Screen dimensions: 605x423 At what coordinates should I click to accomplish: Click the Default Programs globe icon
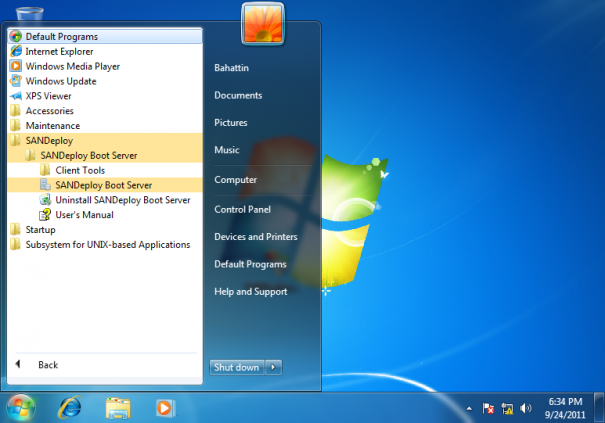tap(16, 36)
